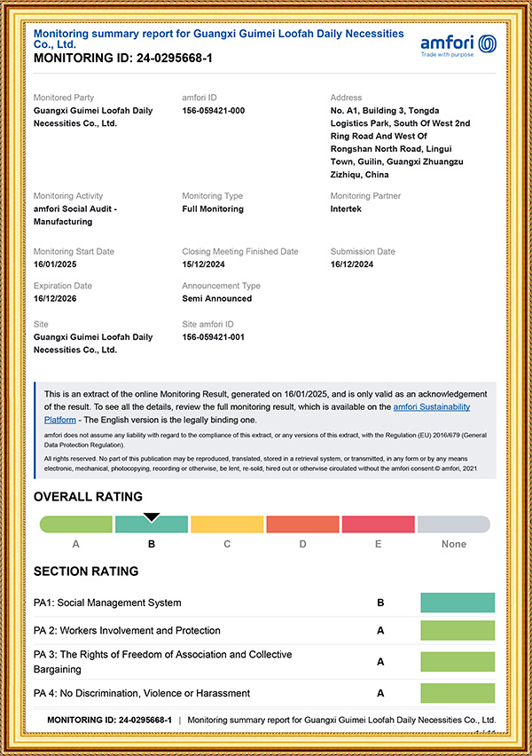Click PA1: Social Management System row text
The width and height of the screenshot is (532, 756).
point(107,602)
